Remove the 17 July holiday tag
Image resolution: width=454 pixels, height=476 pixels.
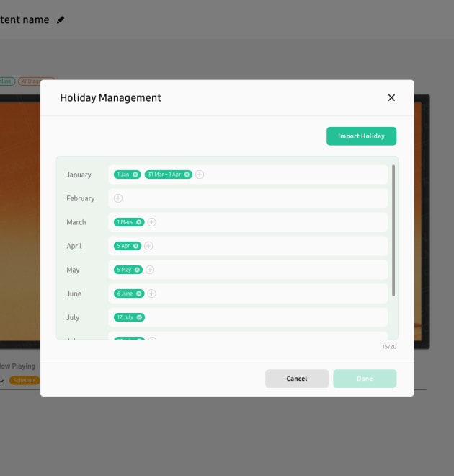(139, 317)
